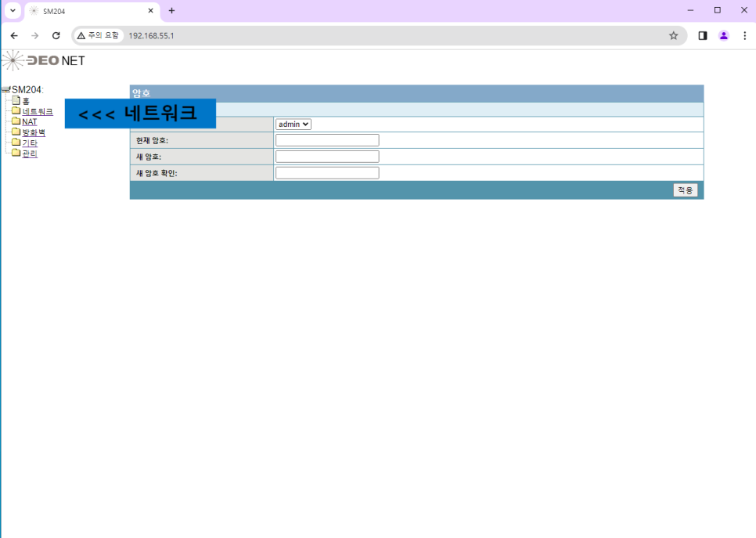Open the 관리 folder link
This screenshot has width=756, height=538.
[30, 153]
